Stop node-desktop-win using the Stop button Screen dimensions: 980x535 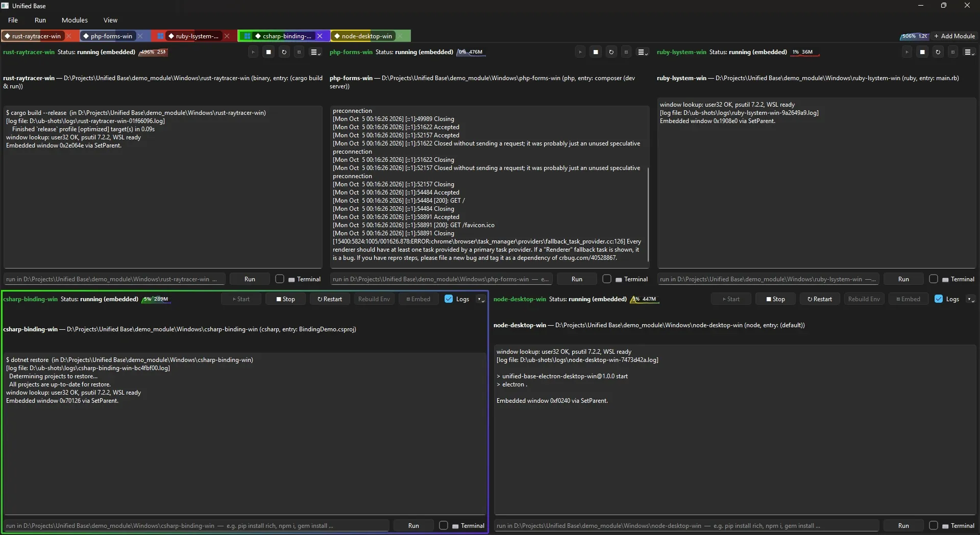coord(775,299)
